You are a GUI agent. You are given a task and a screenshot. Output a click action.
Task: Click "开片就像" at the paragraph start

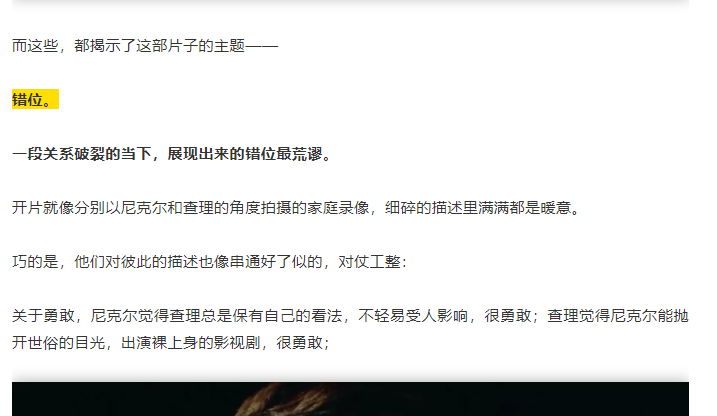click(43, 208)
